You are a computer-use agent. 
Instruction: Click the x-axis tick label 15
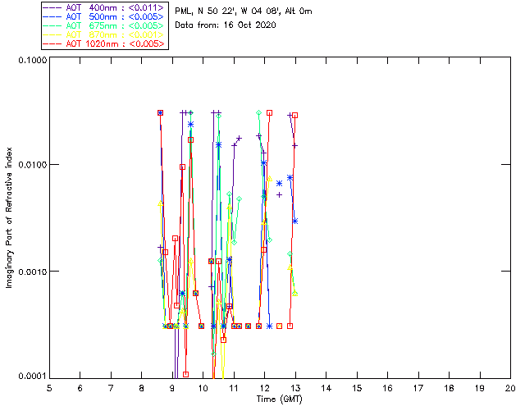pyautogui.click(x=357, y=388)
